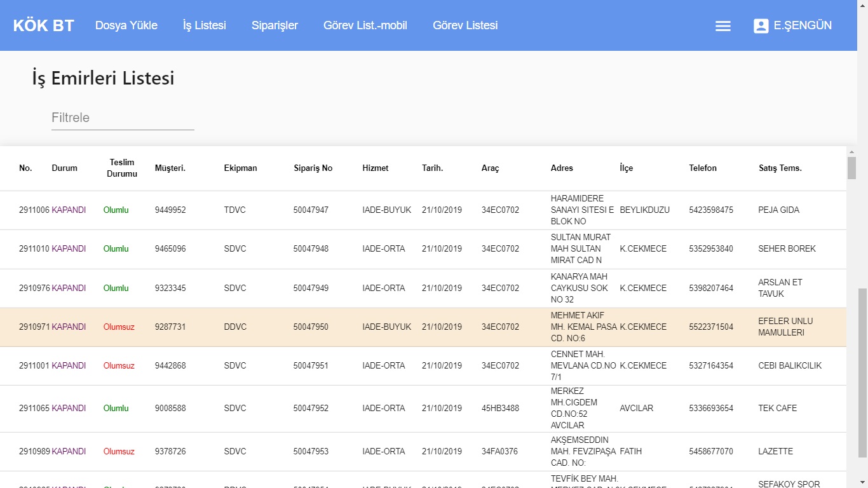The width and height of the screenshot is (868, 488).
Task: Click PEJA GIDA sales rep cell
Action: (x=779, y=210)
